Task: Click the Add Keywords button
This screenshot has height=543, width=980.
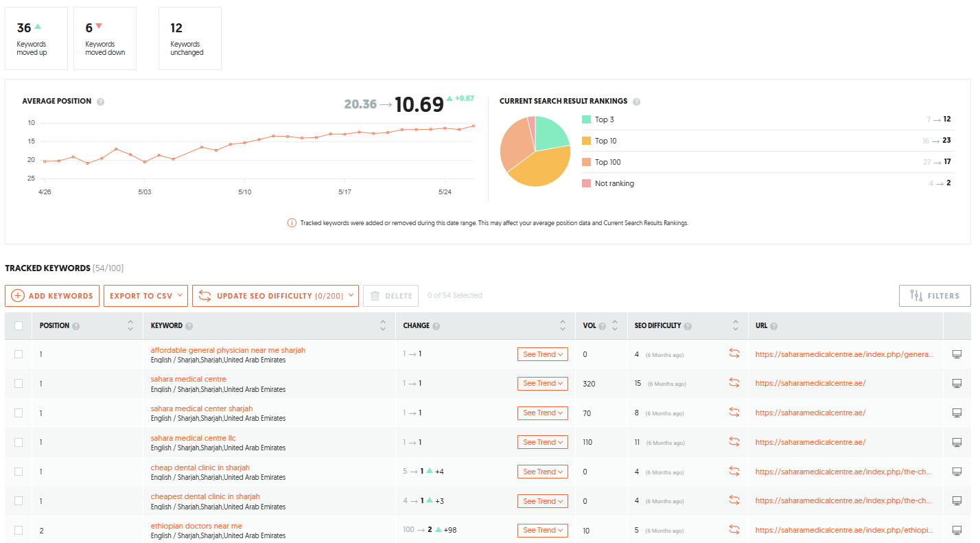Action: click(x=51, y=295)
